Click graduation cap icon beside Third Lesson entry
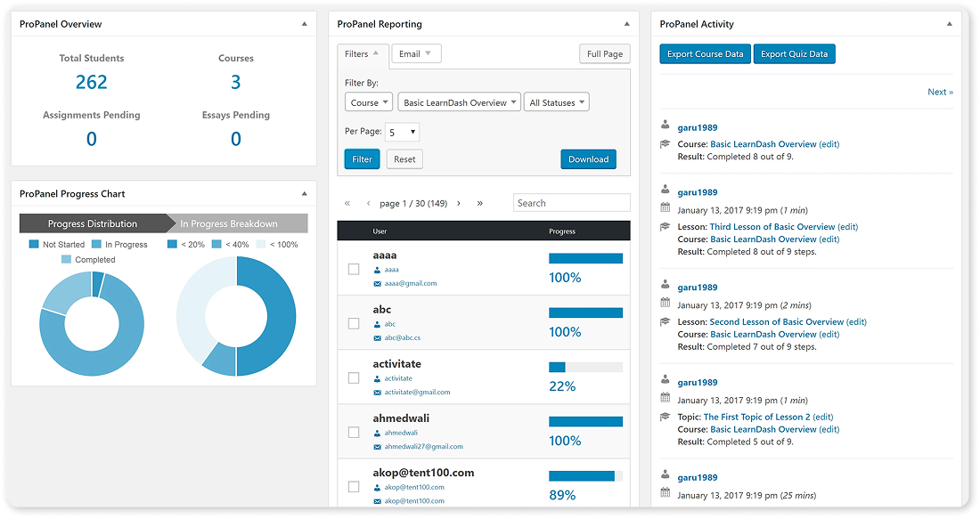 coord(665,227)
